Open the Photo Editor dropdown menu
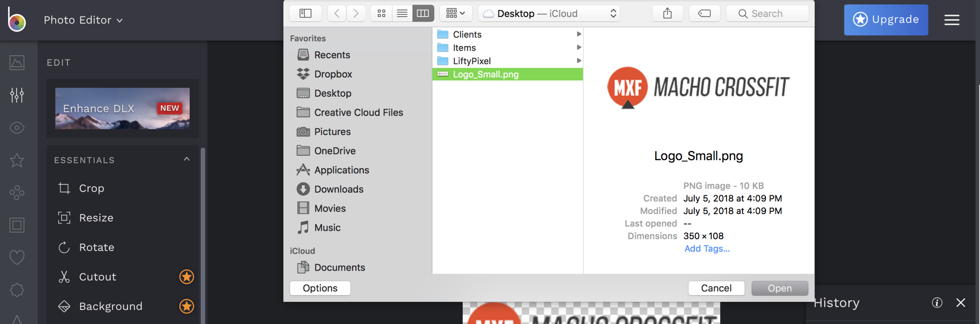Image resolution: width=980 pixels, height=324 pixels. pyautogui.click(x=83, y=20)
